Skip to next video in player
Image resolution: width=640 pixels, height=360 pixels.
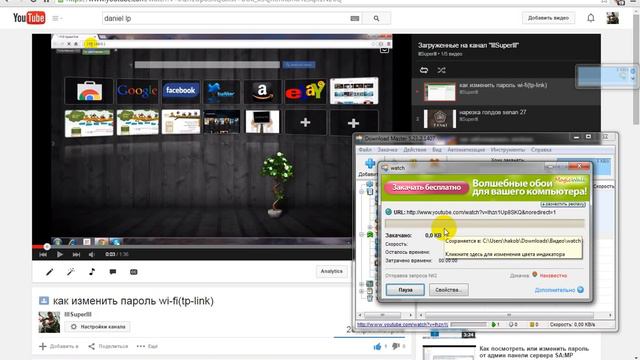tap(76, 254)
